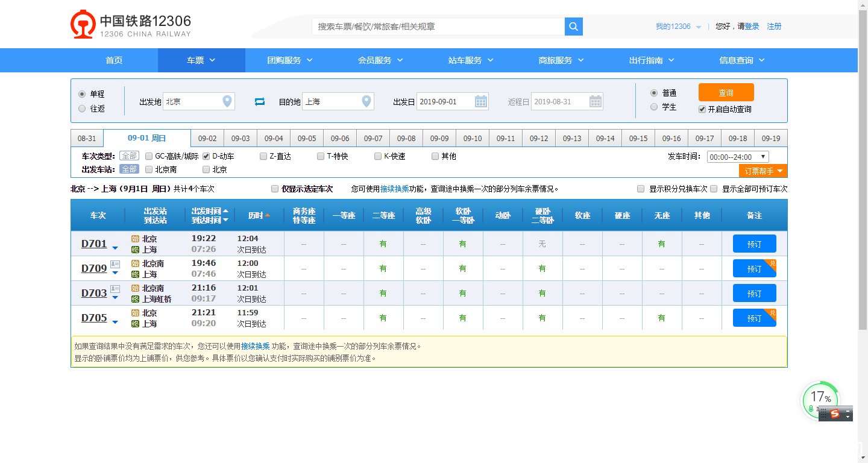Click 预订 button for D701
Image resolution: width=868 pixels, height=463 pixels.
click(x=755, y=244)
